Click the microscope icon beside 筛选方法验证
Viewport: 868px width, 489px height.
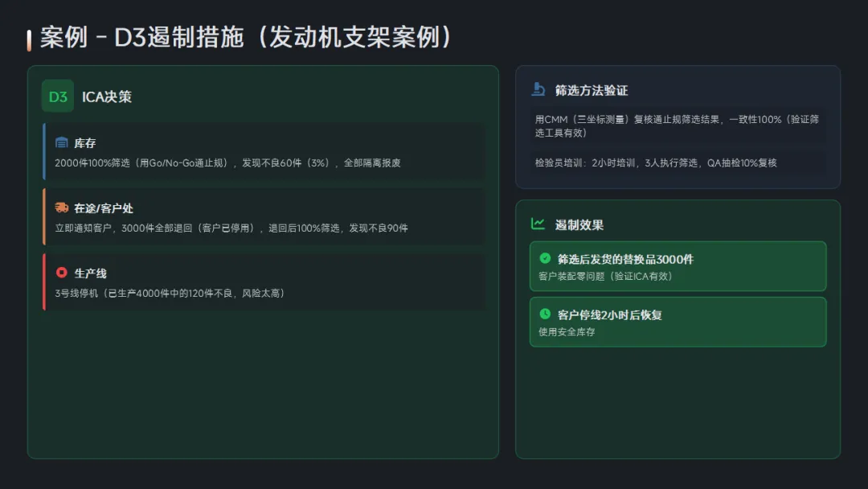pyautogui.click(x=538, y=90)
